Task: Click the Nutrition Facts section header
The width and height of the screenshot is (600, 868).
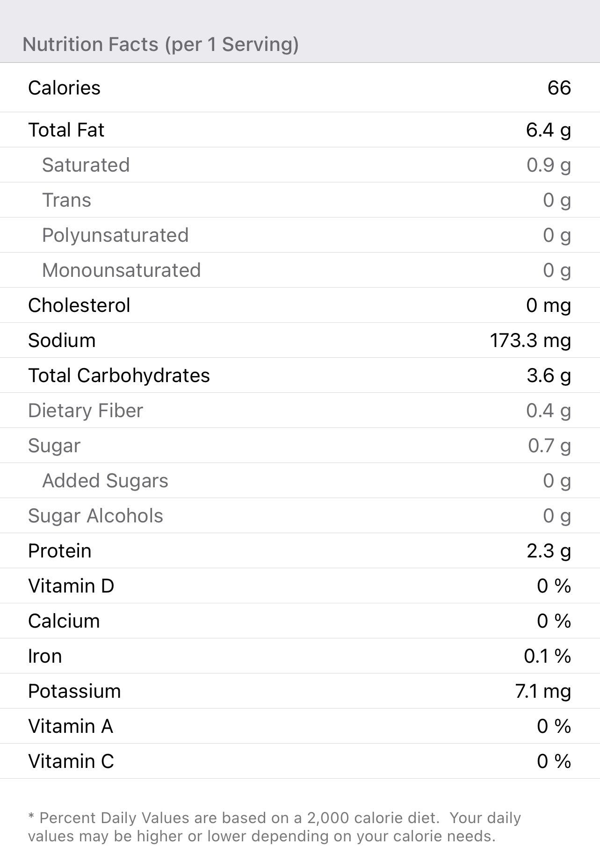Action: click(160, 44)
